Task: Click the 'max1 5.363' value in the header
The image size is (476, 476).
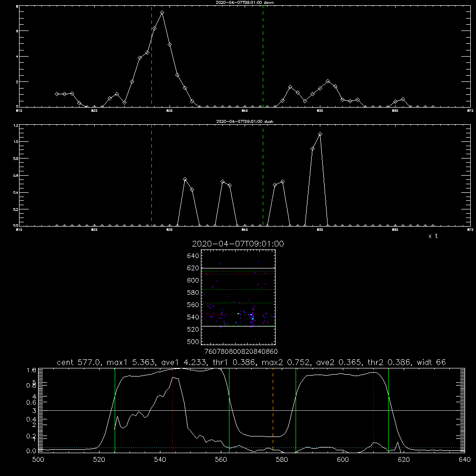Action: [131, 362]
